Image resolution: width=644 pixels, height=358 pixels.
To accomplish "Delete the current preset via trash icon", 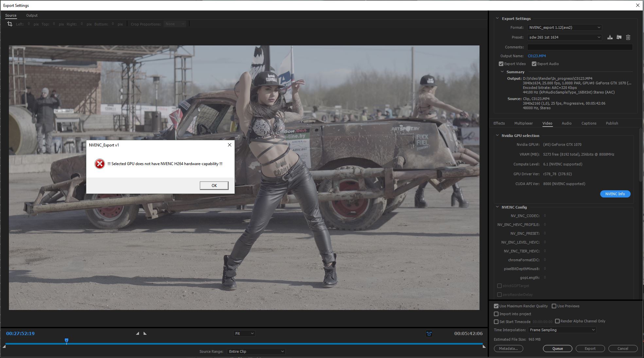I will [x=628, y=37].
